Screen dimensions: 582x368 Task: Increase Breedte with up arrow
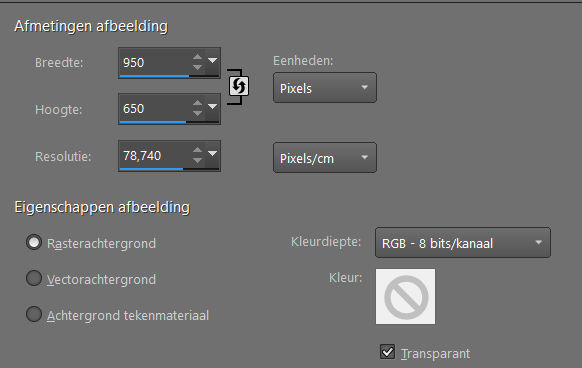coord(197,57)
